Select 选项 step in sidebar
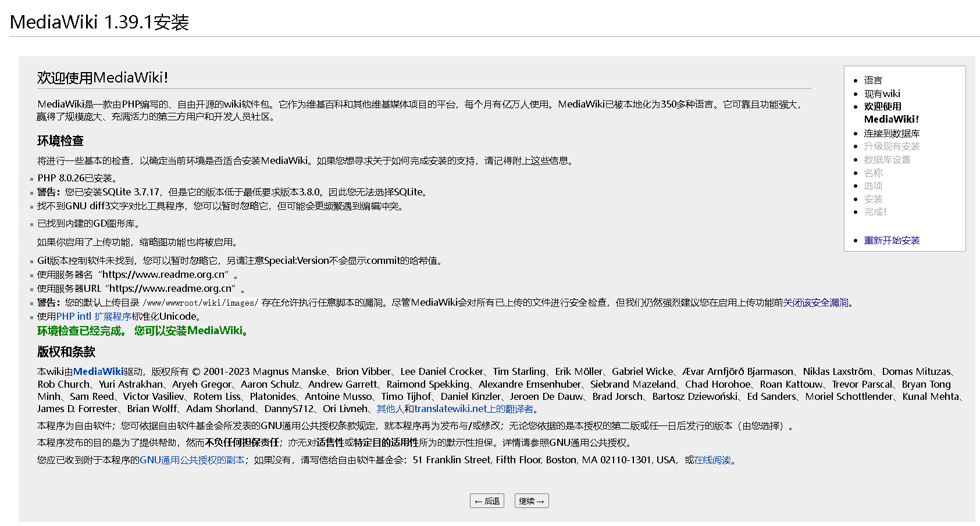 873,185
